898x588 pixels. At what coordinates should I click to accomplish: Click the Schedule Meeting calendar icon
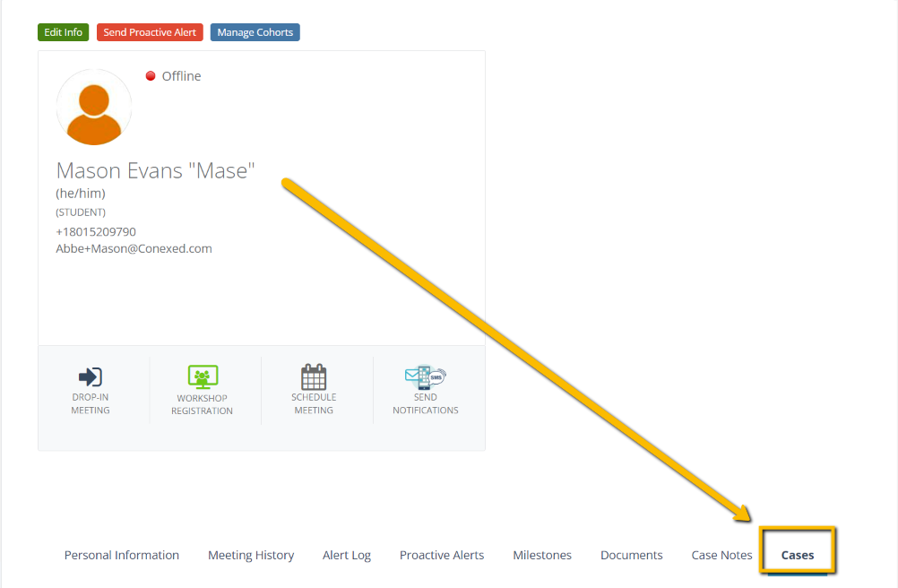click(314, 376)
